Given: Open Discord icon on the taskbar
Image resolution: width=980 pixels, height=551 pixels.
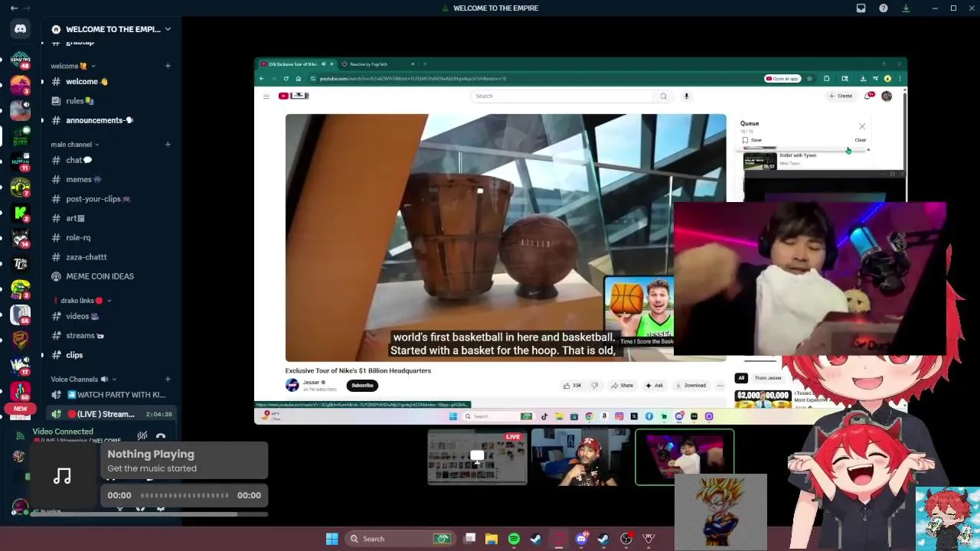Looking at the screenshot, I should [x=581, y=539].
